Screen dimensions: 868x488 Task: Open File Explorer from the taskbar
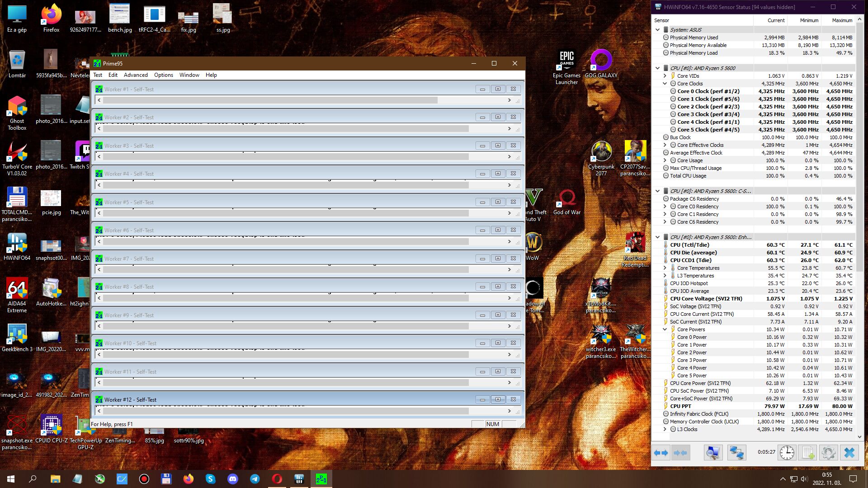pos(55,479)
